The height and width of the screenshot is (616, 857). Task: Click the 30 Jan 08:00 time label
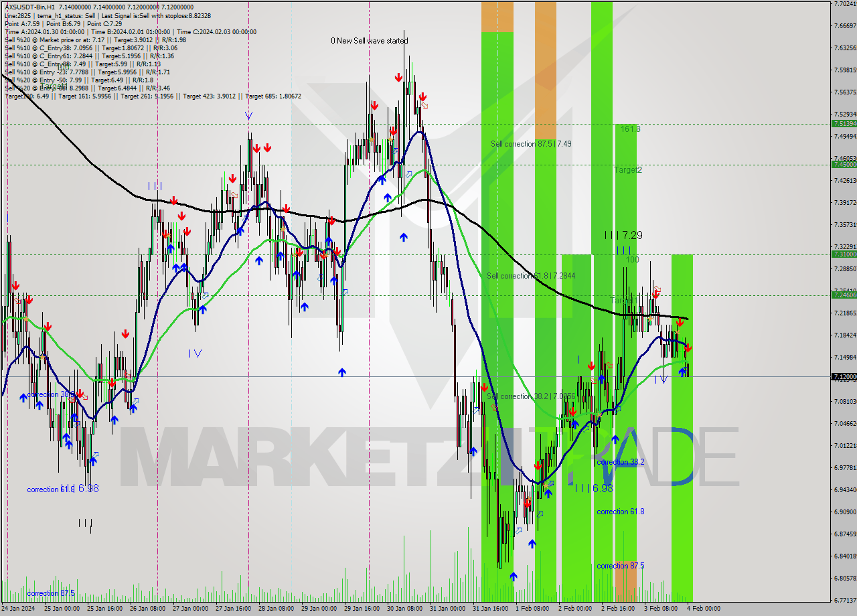(x=404, y=609)
